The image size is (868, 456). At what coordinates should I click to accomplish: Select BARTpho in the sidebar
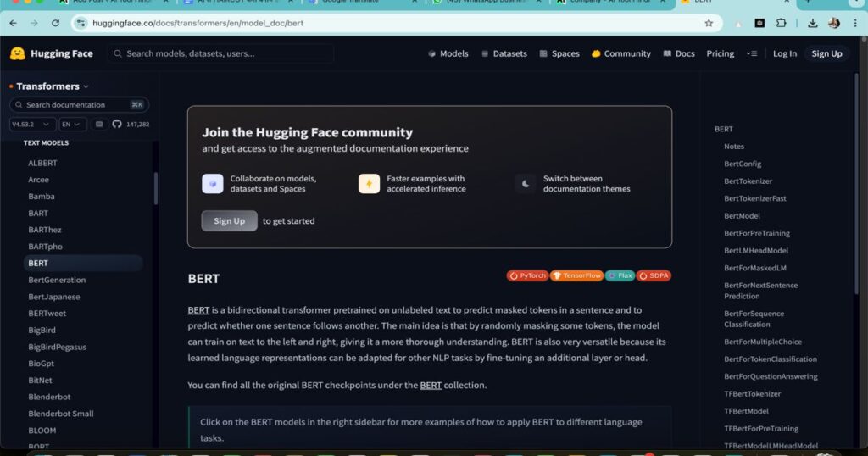point(46,247)
